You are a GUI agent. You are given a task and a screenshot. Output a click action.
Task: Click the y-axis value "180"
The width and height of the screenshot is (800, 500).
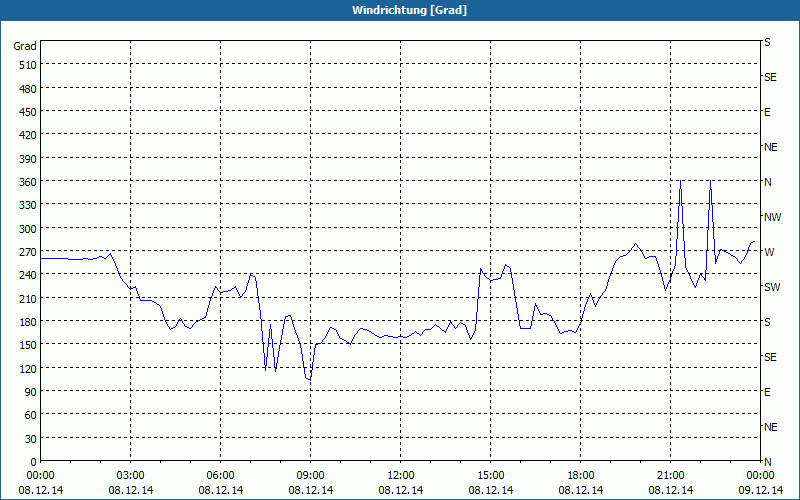point(28,322)
